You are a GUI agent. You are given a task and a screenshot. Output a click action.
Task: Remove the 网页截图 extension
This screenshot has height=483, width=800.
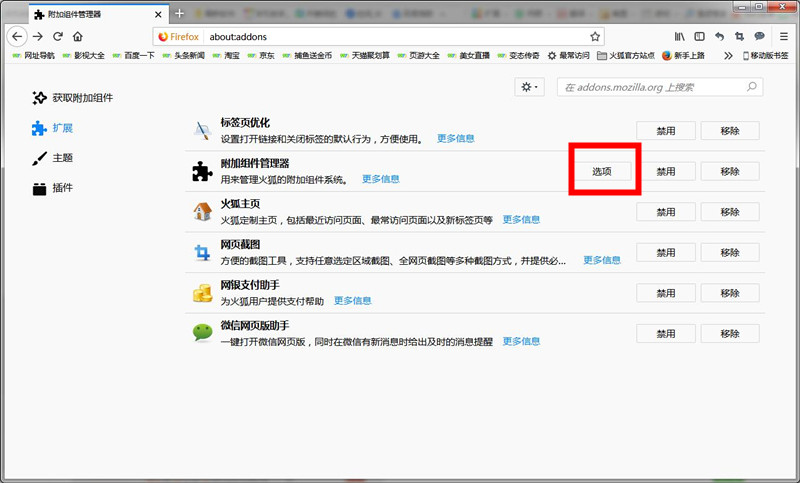730,252
